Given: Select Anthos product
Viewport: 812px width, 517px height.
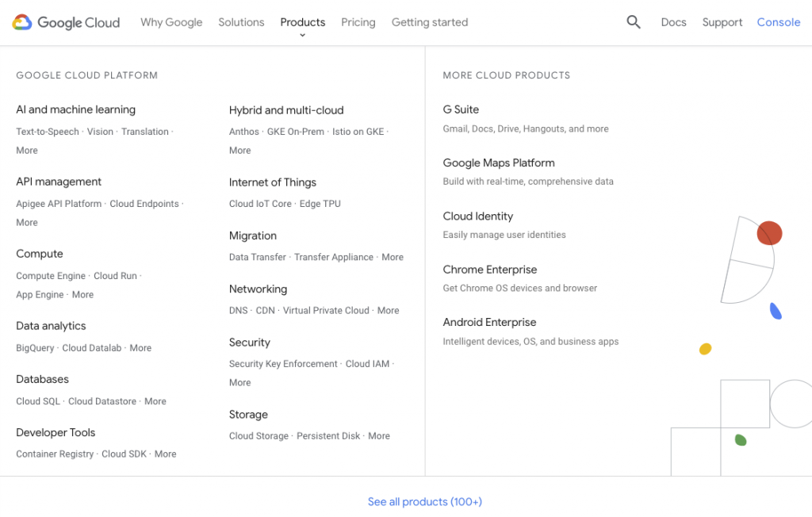Looking at the screenshot, I should click(244, 132).
